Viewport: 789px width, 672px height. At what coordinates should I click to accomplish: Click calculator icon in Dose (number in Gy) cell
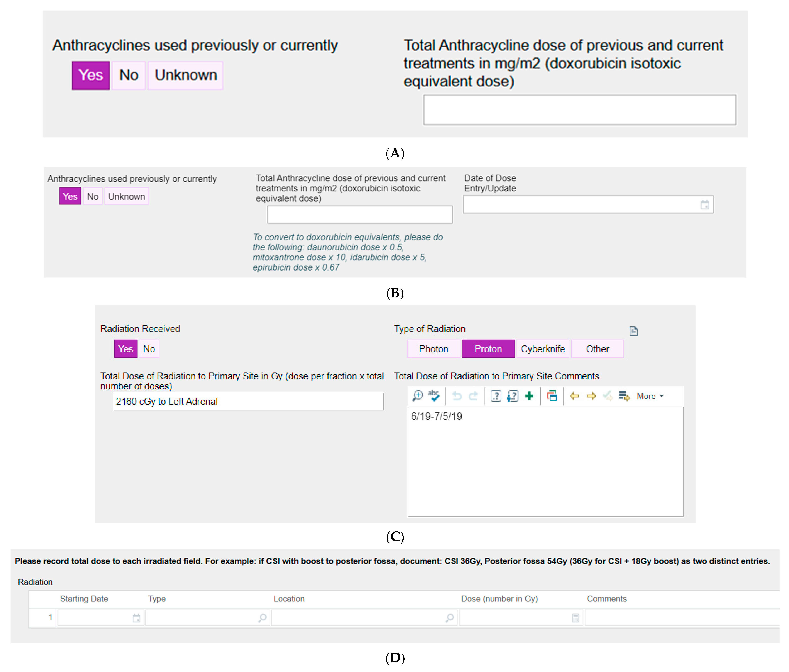575,618
